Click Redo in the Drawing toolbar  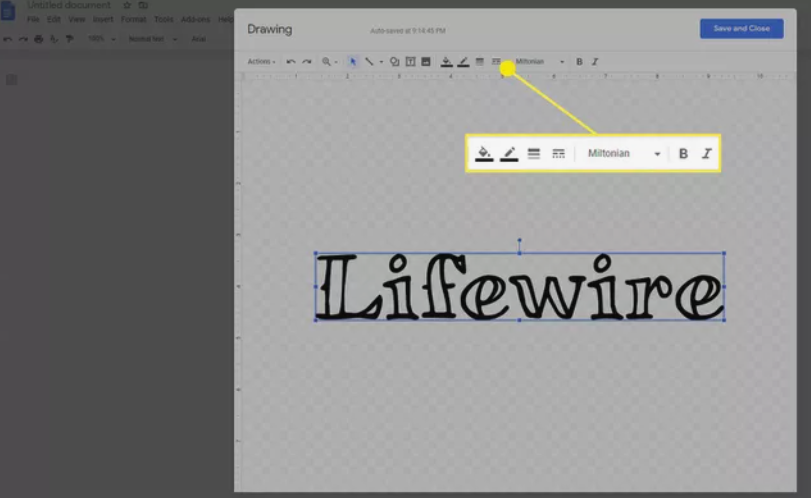307,62
